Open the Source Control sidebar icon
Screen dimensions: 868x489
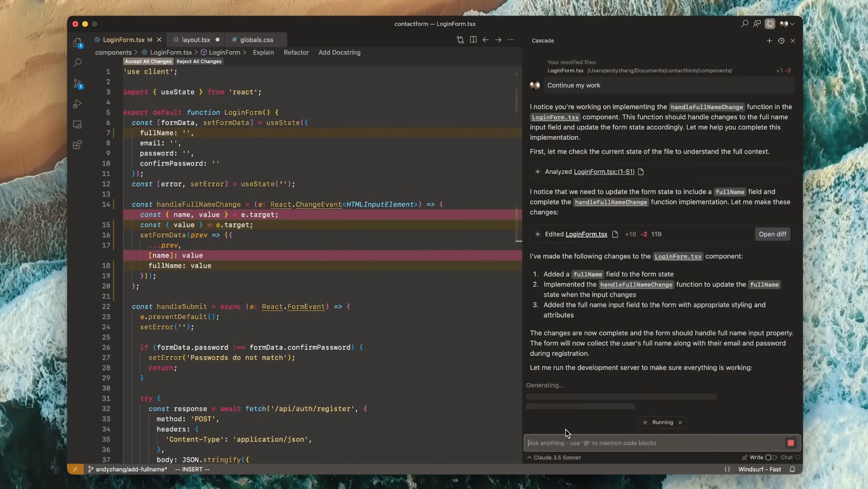(77, 83)
